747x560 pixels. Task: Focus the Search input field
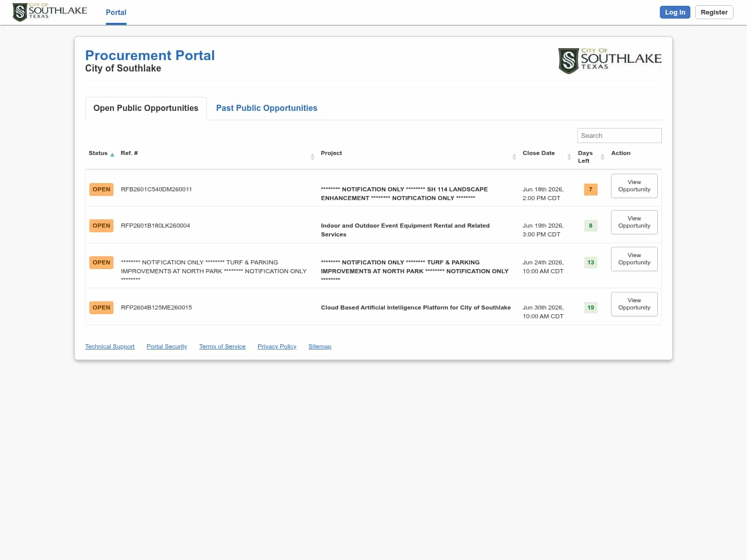pos(619,135)
